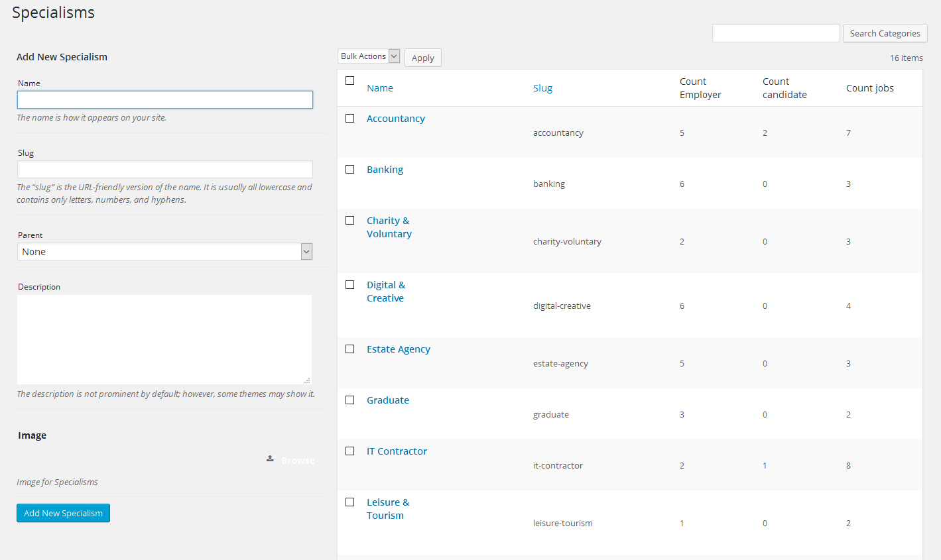Tick the IT Contractor checkbox
This screenshot has height=560, width=941.
350,451
